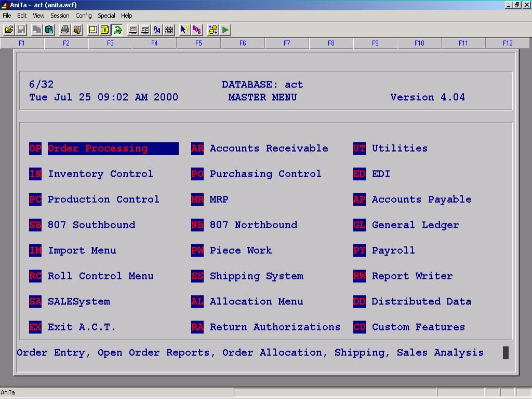Click the F9 function key button

tap(375, 43)
